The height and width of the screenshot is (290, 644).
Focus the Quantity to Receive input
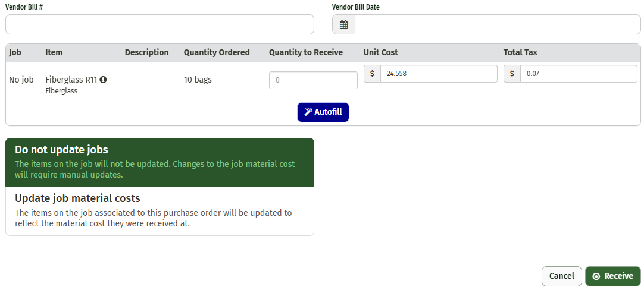314,80
